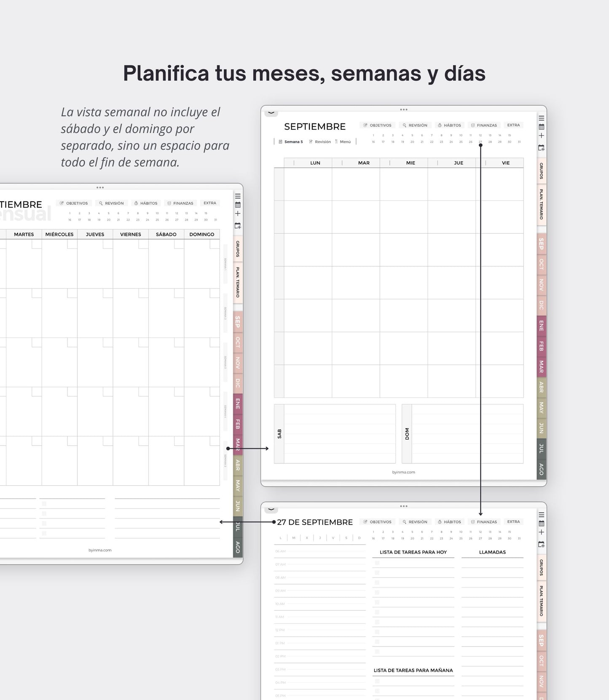This screenshot has height=700, width=609.
Task: Open OBJETIVOS in the monthly planner header
Action: coord(74,203)
